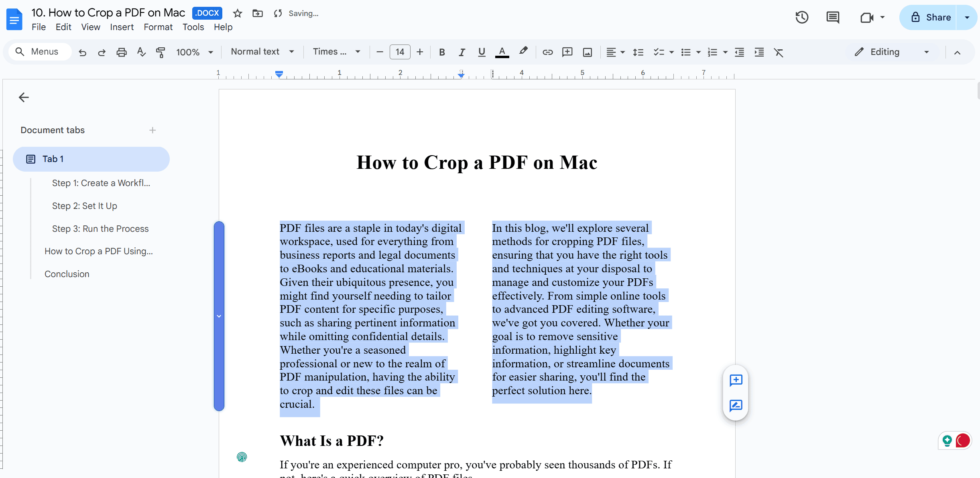This screenshot has height=478, width=980.
Task: Click the Add comment icon
Action: point(736,380)
